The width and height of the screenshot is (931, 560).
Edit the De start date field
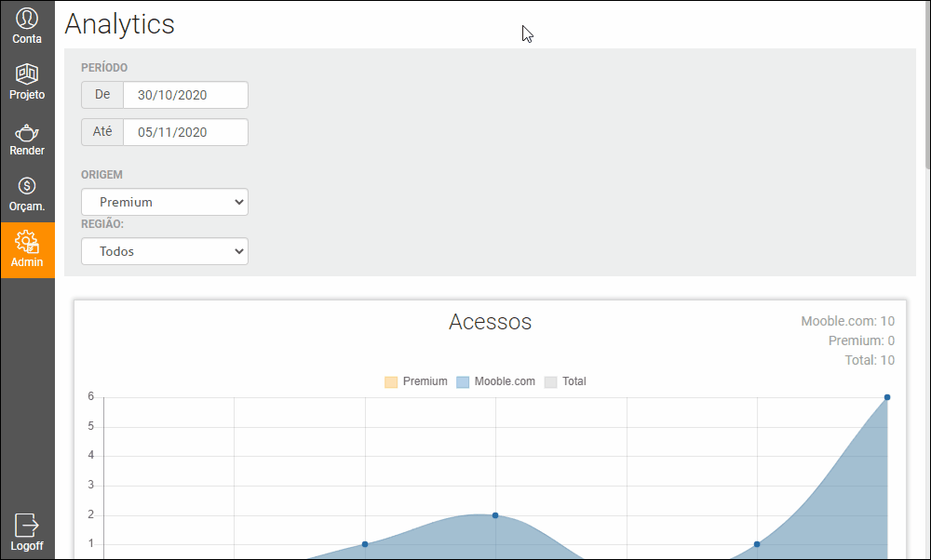[185, 95]
